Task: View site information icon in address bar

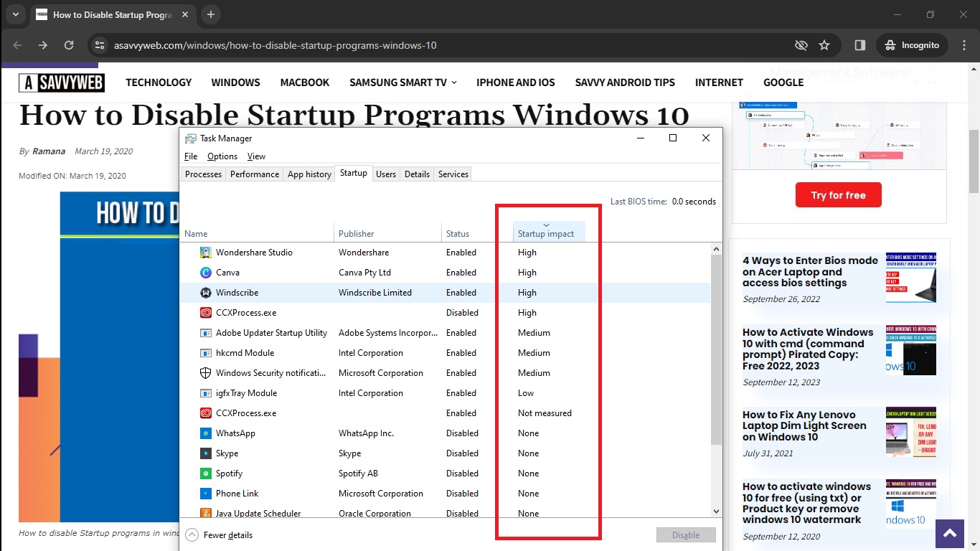Action: click(99, 45)
